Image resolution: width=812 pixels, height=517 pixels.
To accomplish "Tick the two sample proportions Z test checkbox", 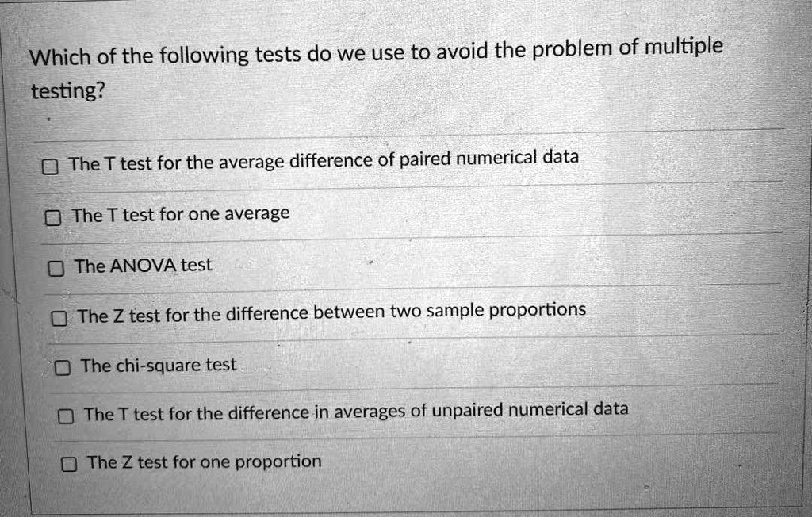I will pyautogui.click(x=59, y=316).
